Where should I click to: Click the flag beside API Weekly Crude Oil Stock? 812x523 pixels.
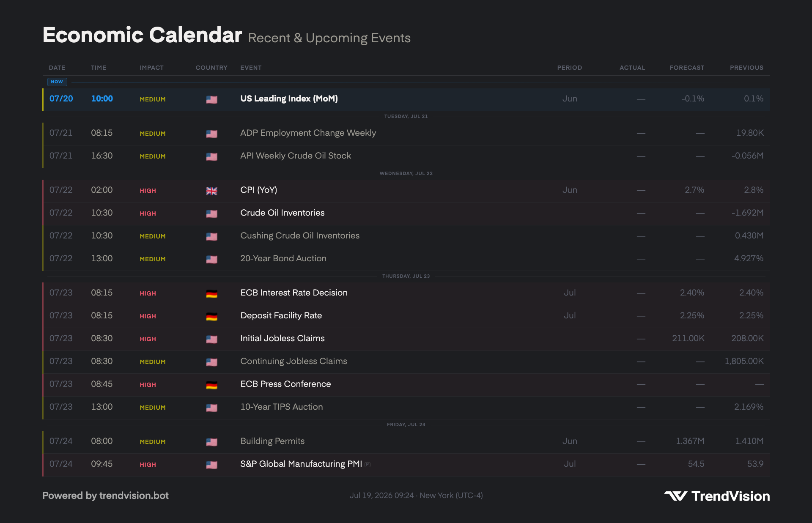[x=211, y=156]
